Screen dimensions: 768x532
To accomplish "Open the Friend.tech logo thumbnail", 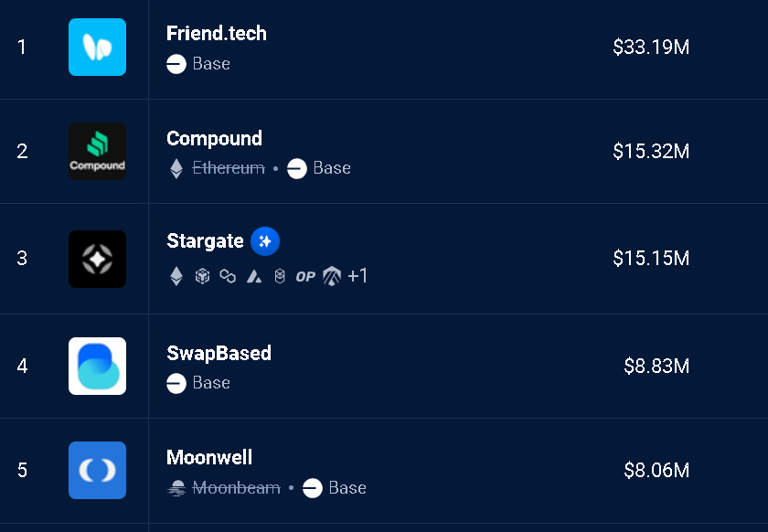I will coord(98,47).
